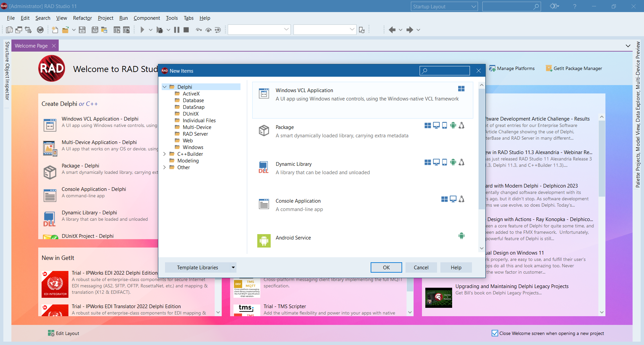
Task: Click the Stop square toolbar icon
Action: 186,30
